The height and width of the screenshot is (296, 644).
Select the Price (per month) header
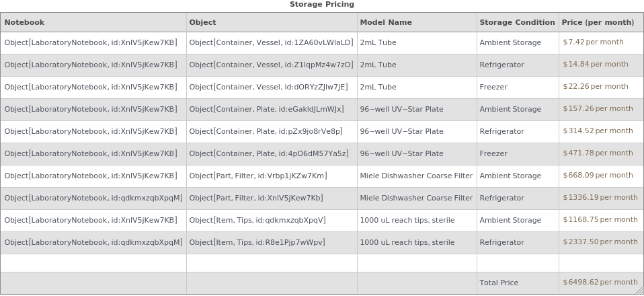pos(598,22)
